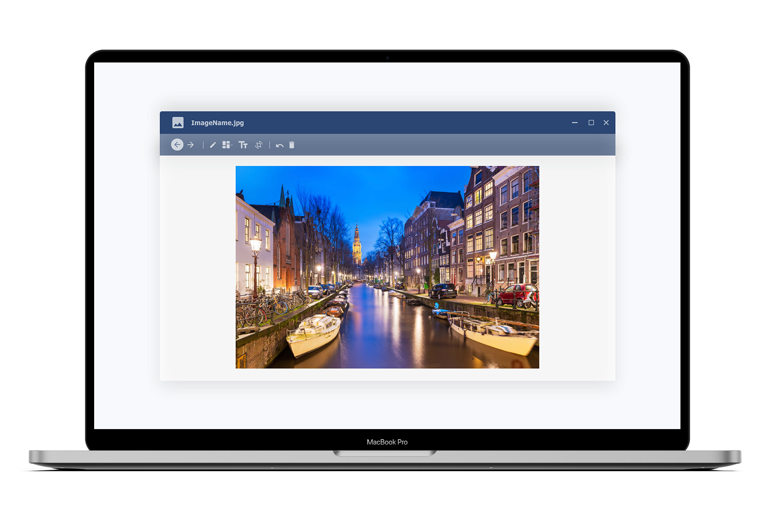The height and width of the screenshot is (532, 769).
Task: Go back with the circled left arrow
Action: click(x=177, y=145)
